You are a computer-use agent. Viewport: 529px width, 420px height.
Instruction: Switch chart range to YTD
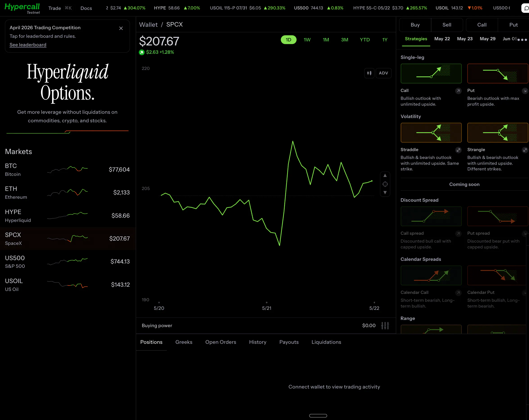coord(365,40)
